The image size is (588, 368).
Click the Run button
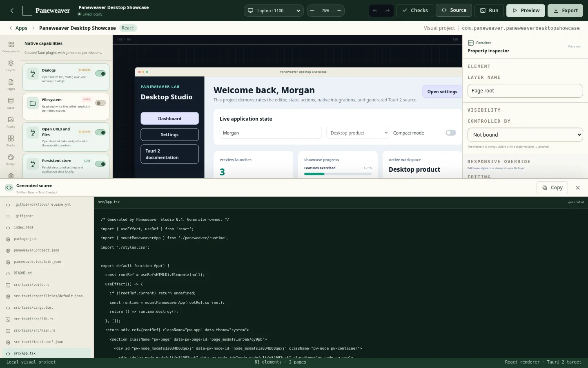coord(489,11)
